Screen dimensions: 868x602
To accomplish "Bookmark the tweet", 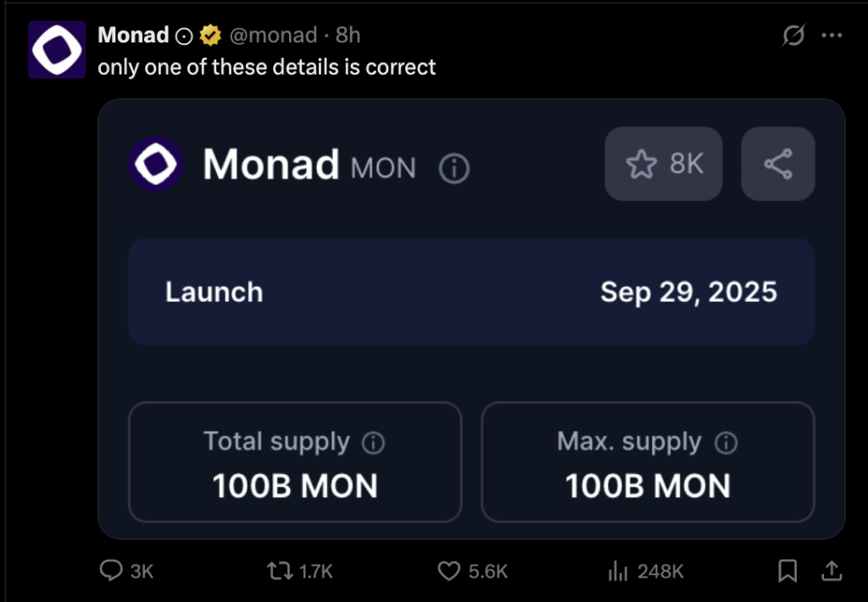I will 787,571.
